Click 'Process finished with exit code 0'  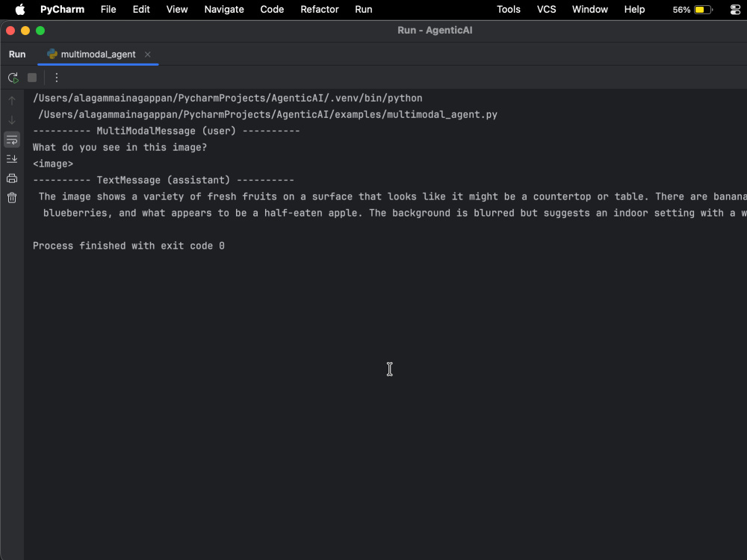(128, 246)
